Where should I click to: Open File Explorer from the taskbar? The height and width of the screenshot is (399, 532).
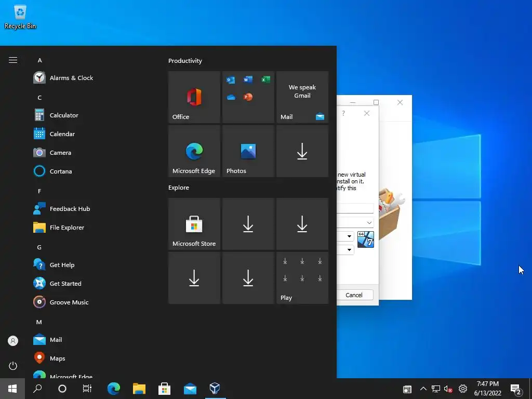click(x=139, y=389)
